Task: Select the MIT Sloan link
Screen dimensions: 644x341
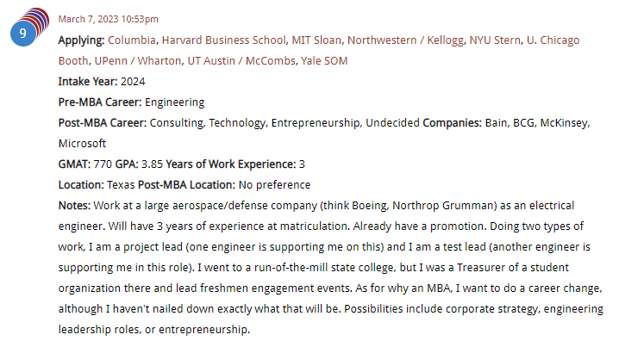Action: pyautogui.click(x=316, y=40)
